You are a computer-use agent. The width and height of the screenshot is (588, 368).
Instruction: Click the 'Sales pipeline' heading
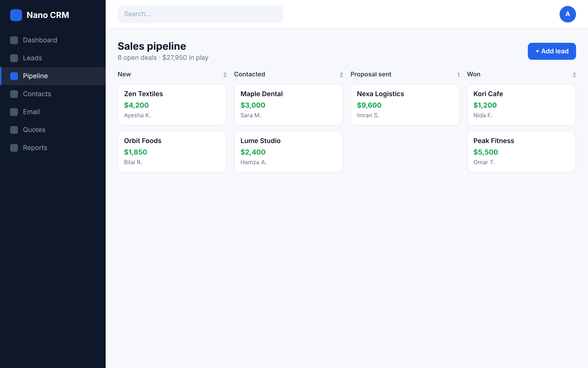(152, 46)
